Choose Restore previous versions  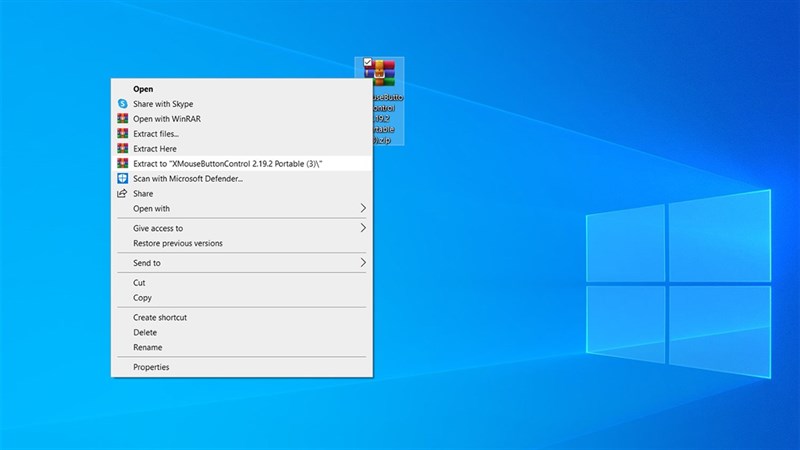pyautogui.click(x=178, y=243)
